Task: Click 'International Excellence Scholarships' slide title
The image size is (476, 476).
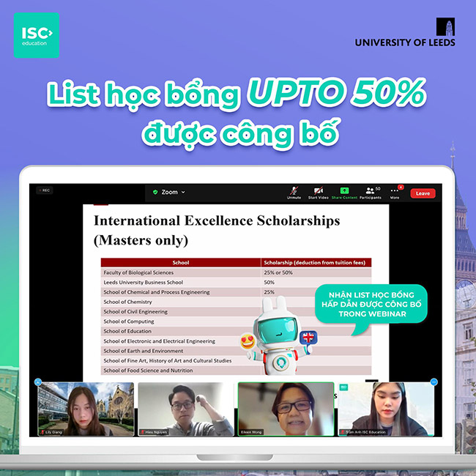Action: [217, 220]
